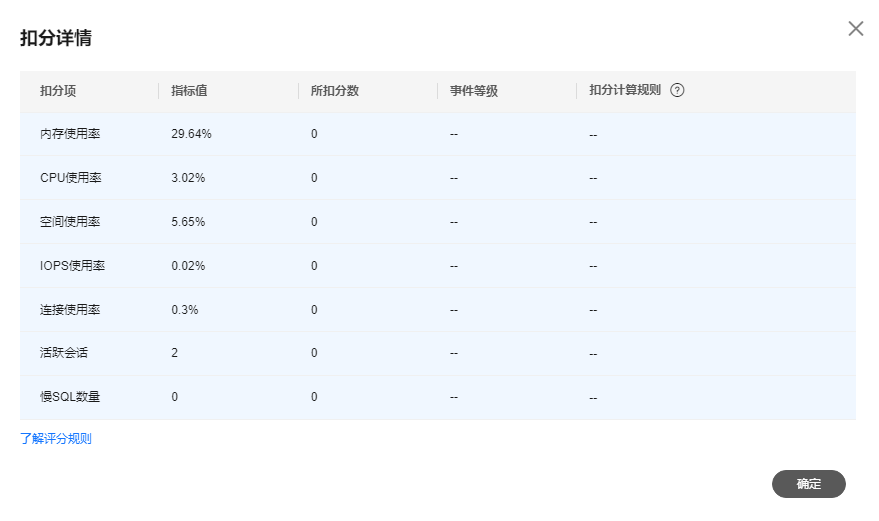This screenshot has width=879, height=521.
Task: Click the 5.65% space usage value
Action: coord(188,222)
